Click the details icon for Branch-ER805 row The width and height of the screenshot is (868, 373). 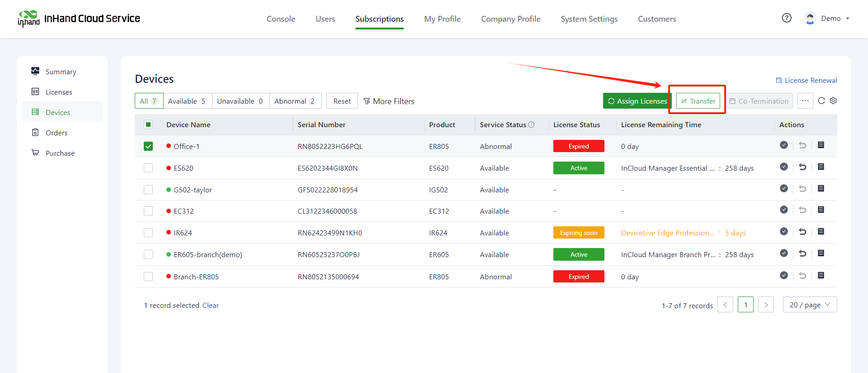pyautogui.click(x=821, y=276)
